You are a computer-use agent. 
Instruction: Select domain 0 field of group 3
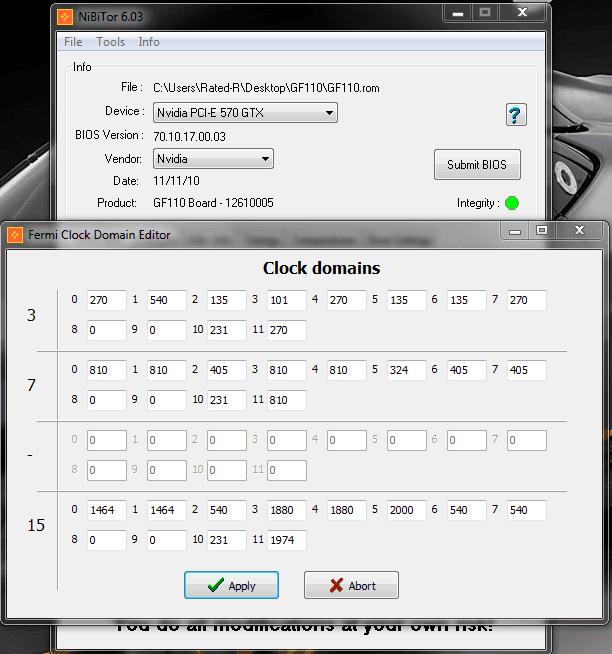tap(107, 300)
